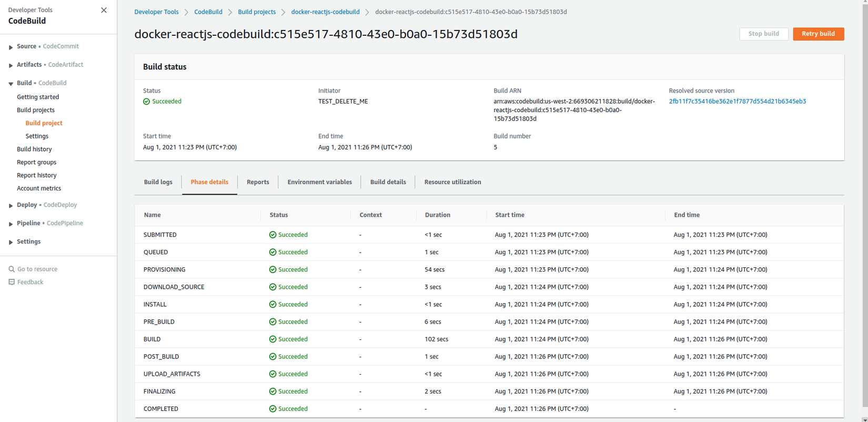
Task: Open the Resource utilization tab
Action: (x=452, y=182)
